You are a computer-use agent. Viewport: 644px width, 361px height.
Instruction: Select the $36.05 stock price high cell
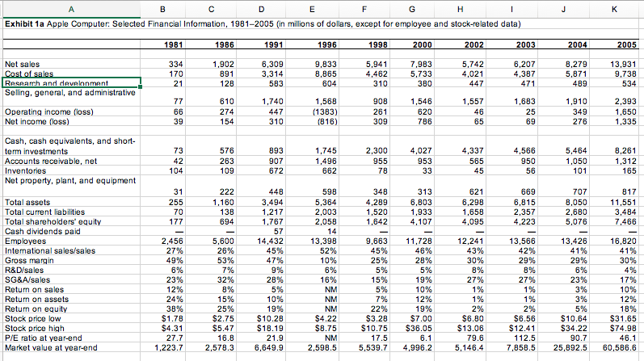click(411, 328)
